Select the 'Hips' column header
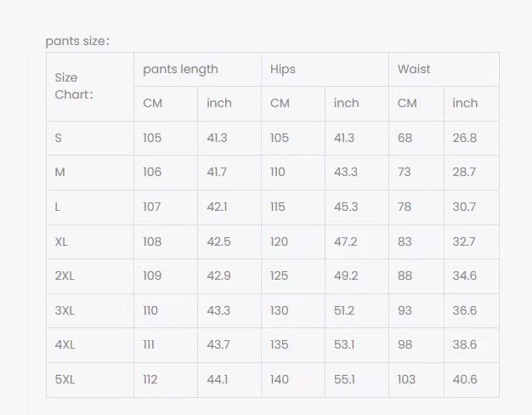 283,69
